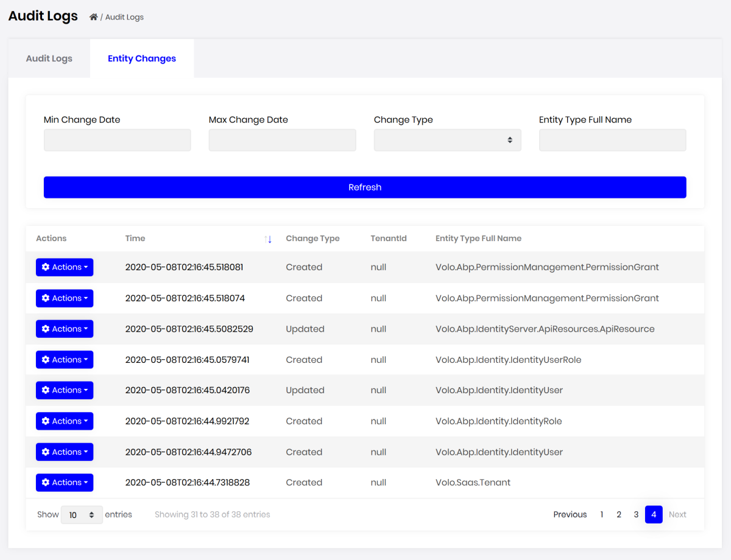This screenshot has height=560, width=731.
Task: Expand the Actions dropdown for the second row
Action: [x=65, y=298]
